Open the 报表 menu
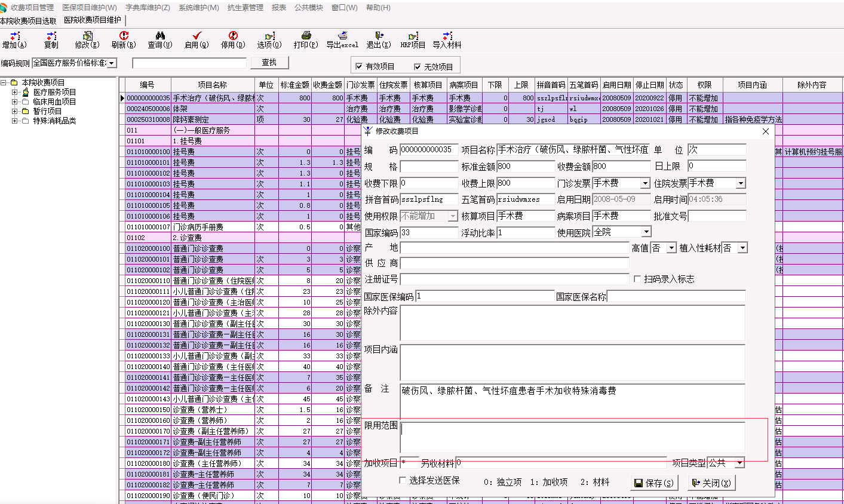Image resolution: width=844 pixels, height=504 pixels. (x=279, y=8)
